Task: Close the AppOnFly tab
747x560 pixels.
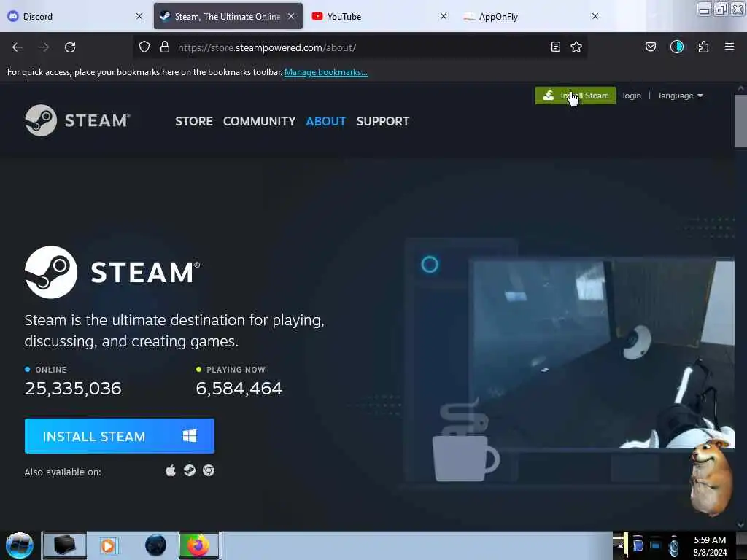Action: (595, 16)
